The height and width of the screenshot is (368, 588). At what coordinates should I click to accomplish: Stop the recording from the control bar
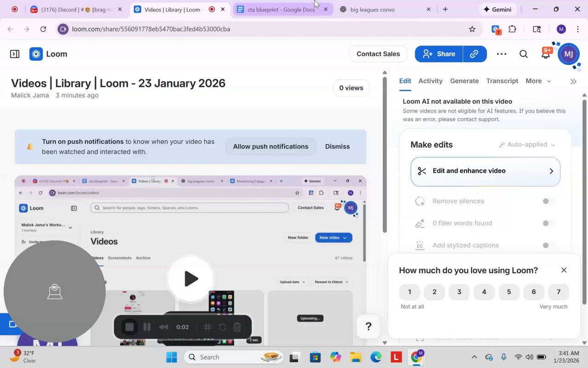pos(130,327)
